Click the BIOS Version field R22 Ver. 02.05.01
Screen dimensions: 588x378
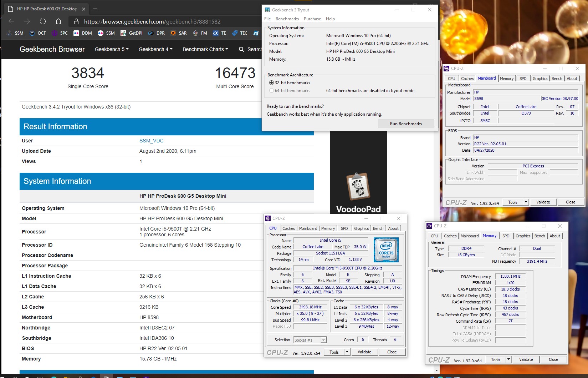pyautogui.click(x=526, y=144)
